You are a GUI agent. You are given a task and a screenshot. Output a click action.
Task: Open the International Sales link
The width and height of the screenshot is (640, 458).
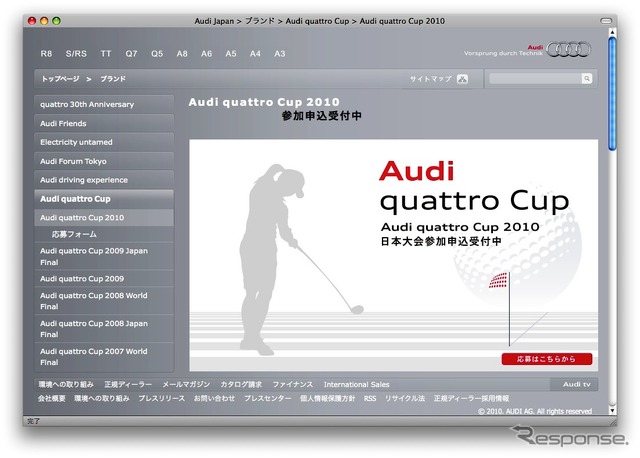click(x=356, y=385)
